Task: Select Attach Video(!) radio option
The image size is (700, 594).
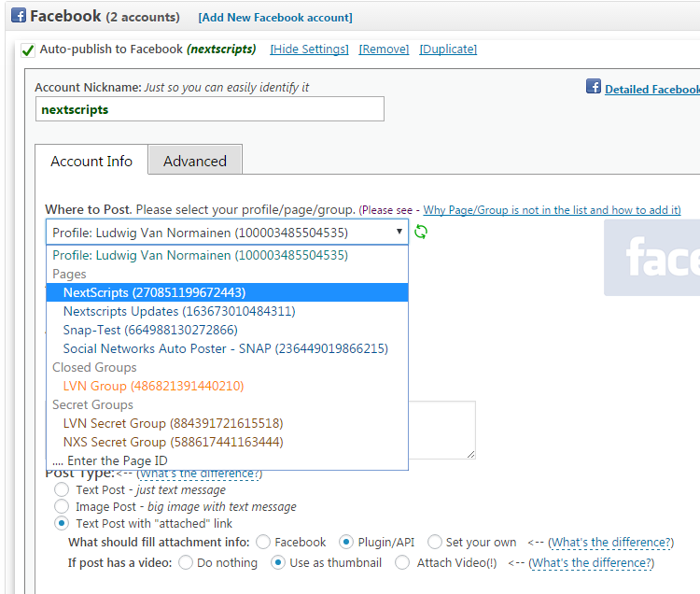Action: 402,562
